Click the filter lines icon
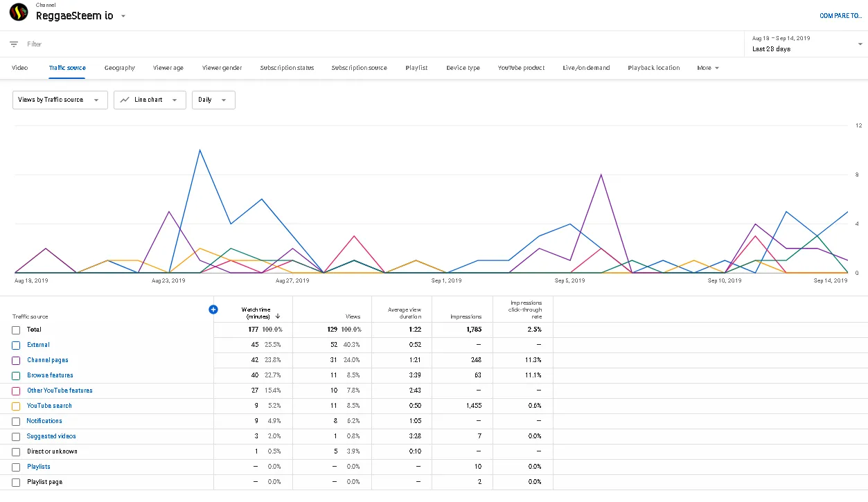 [x=14, y=44]
